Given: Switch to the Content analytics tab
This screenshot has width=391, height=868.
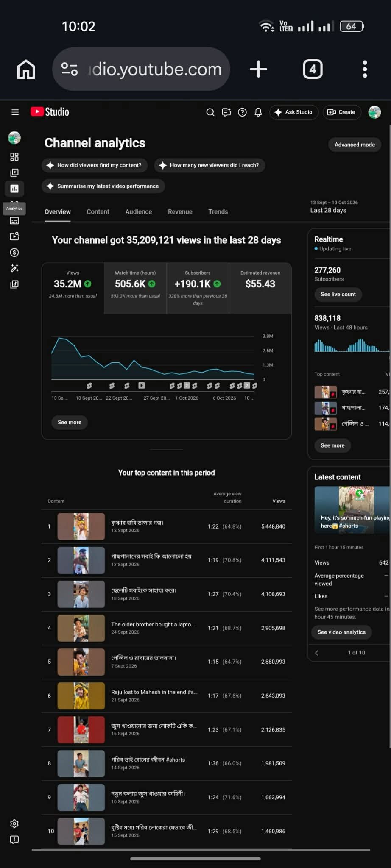Looking at the screenshot, I should pyautogui.click(x=98, y=212).
